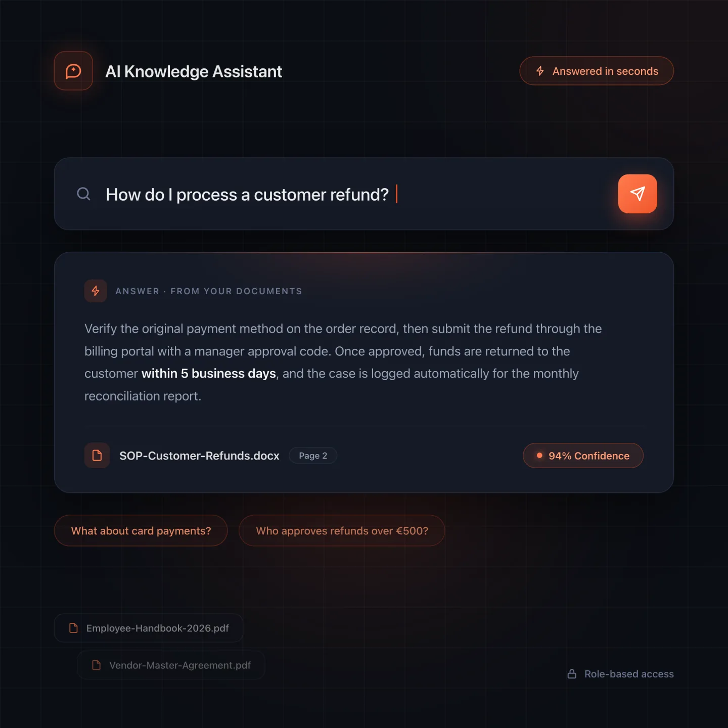Open the Employee-Handbook-2026.pdf chip
Image resolution: width=728 pixels, height=728 pixels.
point(149,628)
